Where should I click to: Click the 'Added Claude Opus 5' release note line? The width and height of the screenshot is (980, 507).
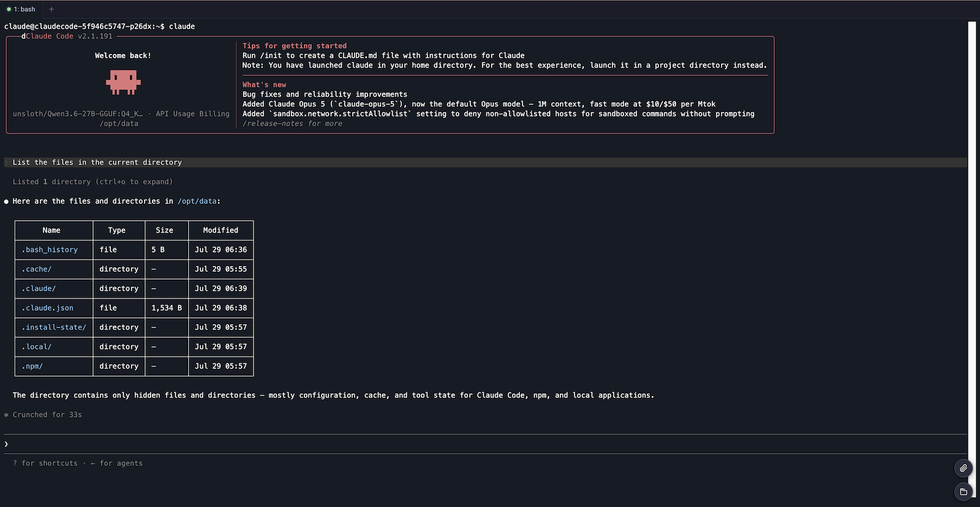479,104
